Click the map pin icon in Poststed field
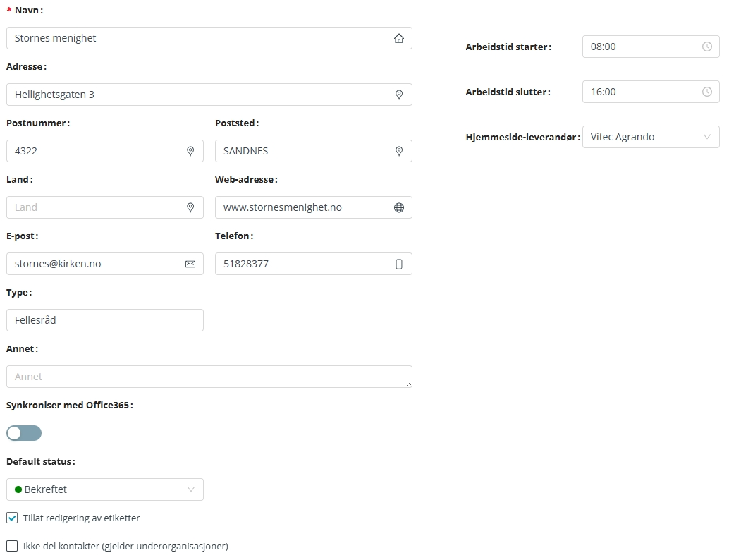The image size is (729, 560). pos(399,151)
